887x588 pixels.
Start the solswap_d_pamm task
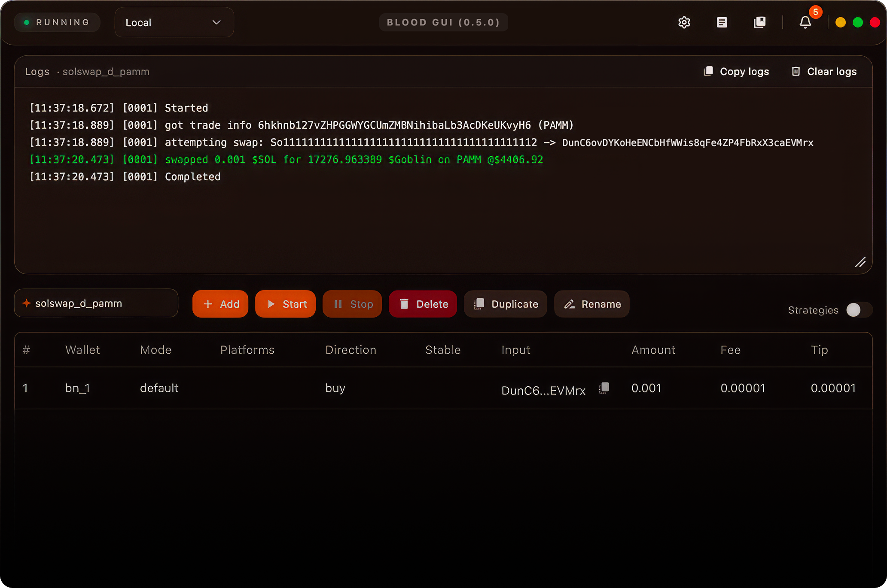[285, 304]
